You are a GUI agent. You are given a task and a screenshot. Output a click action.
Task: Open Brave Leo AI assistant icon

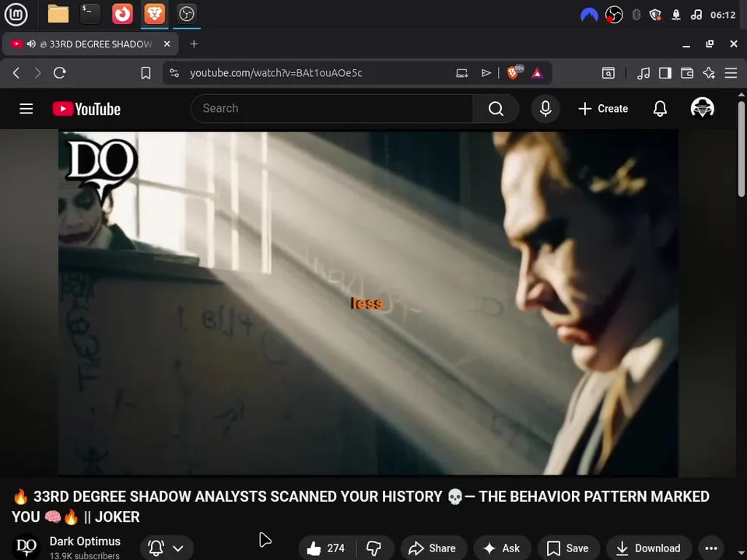coord(709,73)
